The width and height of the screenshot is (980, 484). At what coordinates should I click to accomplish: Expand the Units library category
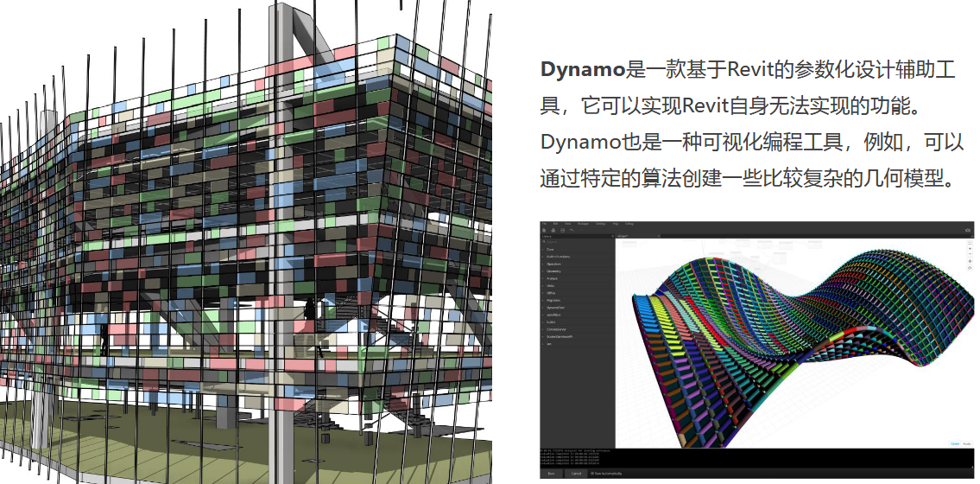pyautogui.click(x=578, y=286)
